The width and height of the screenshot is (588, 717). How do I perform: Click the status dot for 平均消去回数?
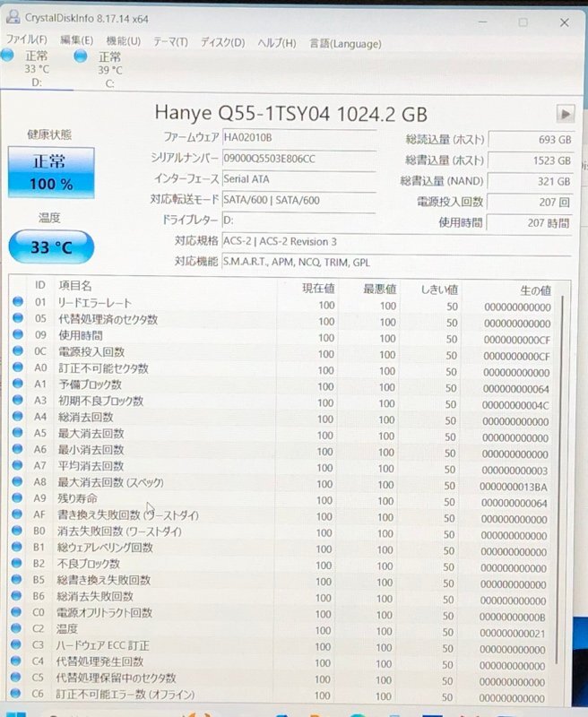(17, 465)
